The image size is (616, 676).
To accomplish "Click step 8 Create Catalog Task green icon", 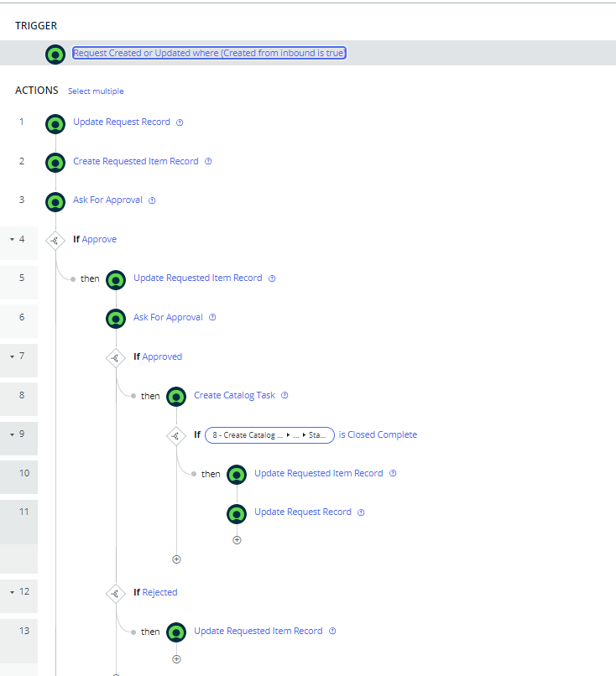I will pyautogui.click(x=176, y=397).
